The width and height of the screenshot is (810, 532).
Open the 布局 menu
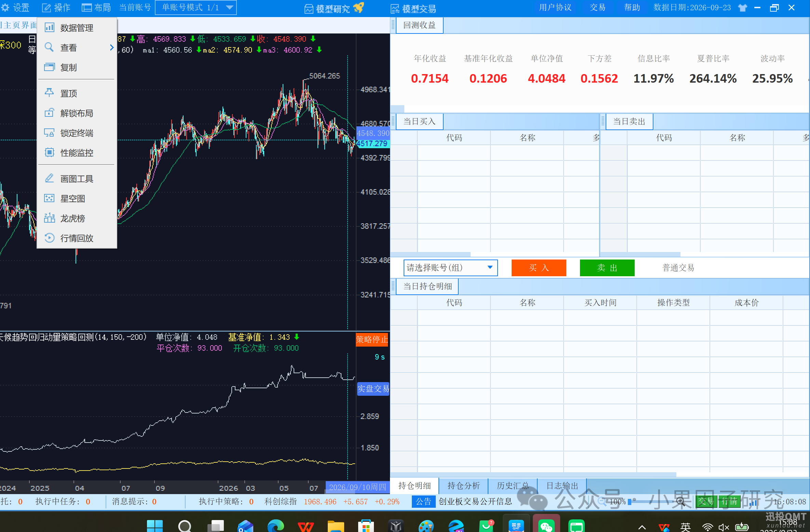pos(96,8)
